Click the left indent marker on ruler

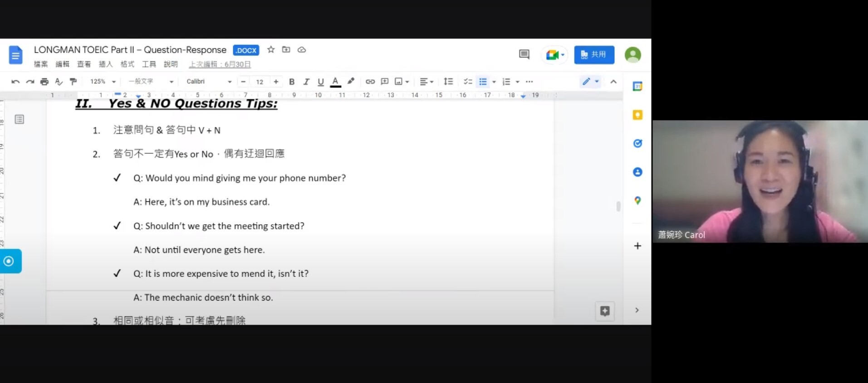pyautogui.click(x=138, y=96)
